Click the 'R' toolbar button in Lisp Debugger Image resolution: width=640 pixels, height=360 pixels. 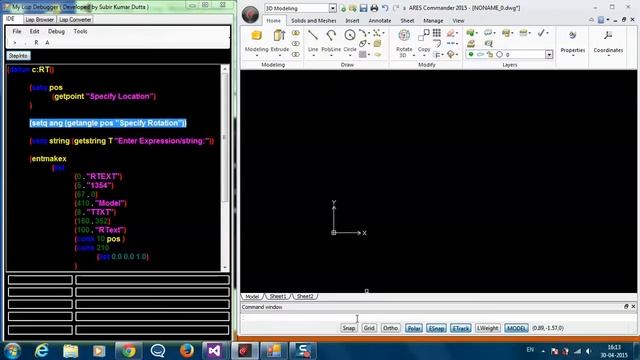click(x=36, y=42)
